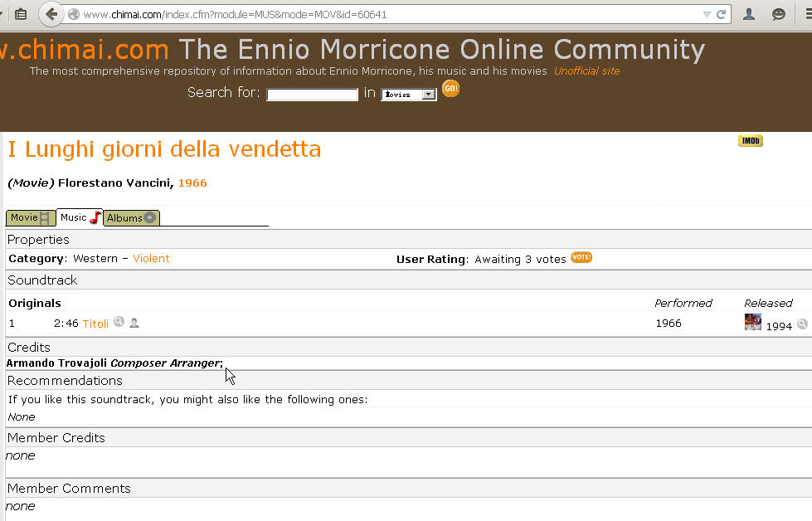Viewport: 812px width, 521px height.
Task: Follow the 1966 year link
Action: tap(192, 183)
